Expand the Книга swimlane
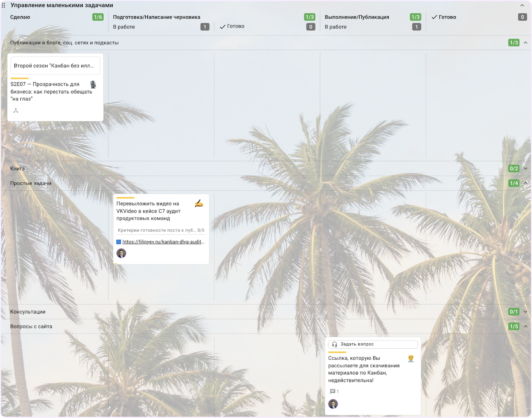This screenshot has width=532, height=418. pos(526,169)
